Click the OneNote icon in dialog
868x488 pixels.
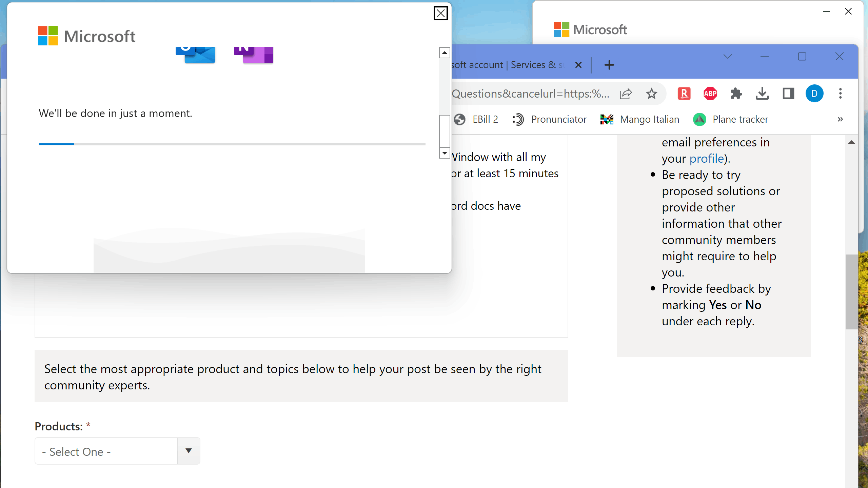[254, 55]
